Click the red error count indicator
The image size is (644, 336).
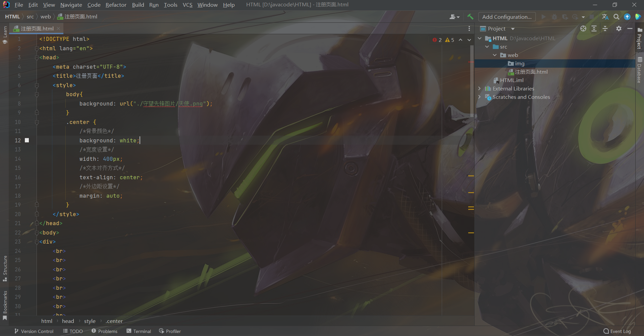(x=437, y=40)
